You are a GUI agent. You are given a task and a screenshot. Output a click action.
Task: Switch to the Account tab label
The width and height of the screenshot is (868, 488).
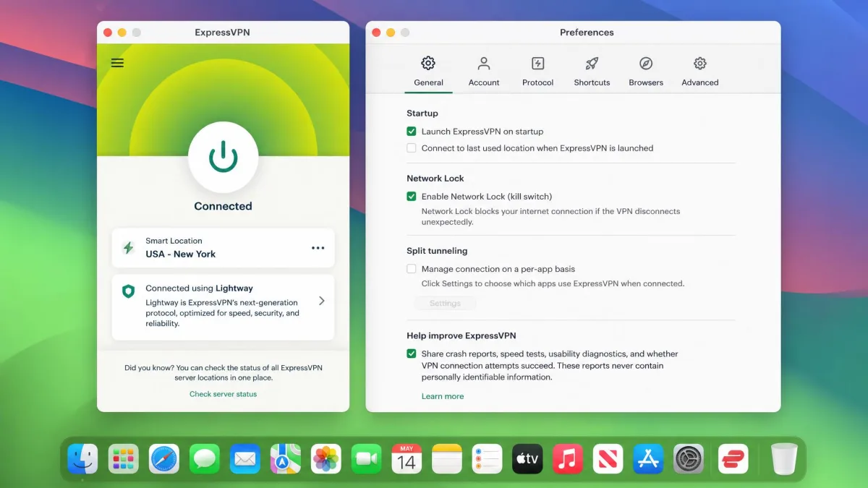point(484,82)
